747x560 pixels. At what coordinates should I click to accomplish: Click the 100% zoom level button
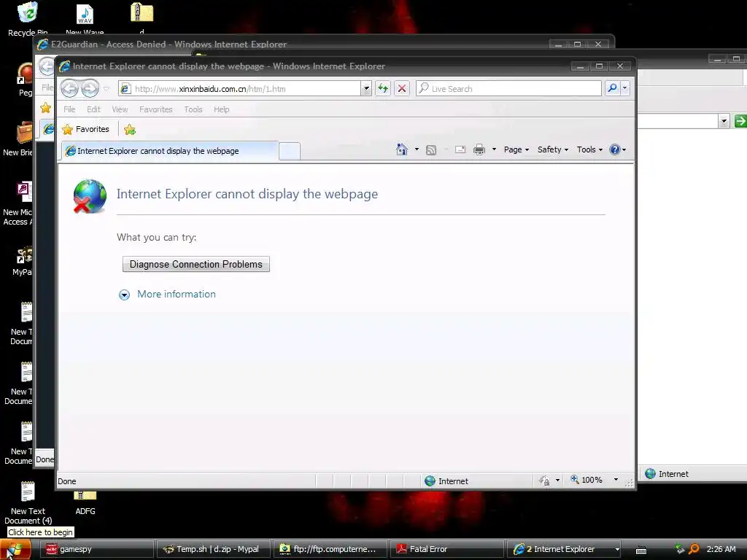click(x=587, y=480)
